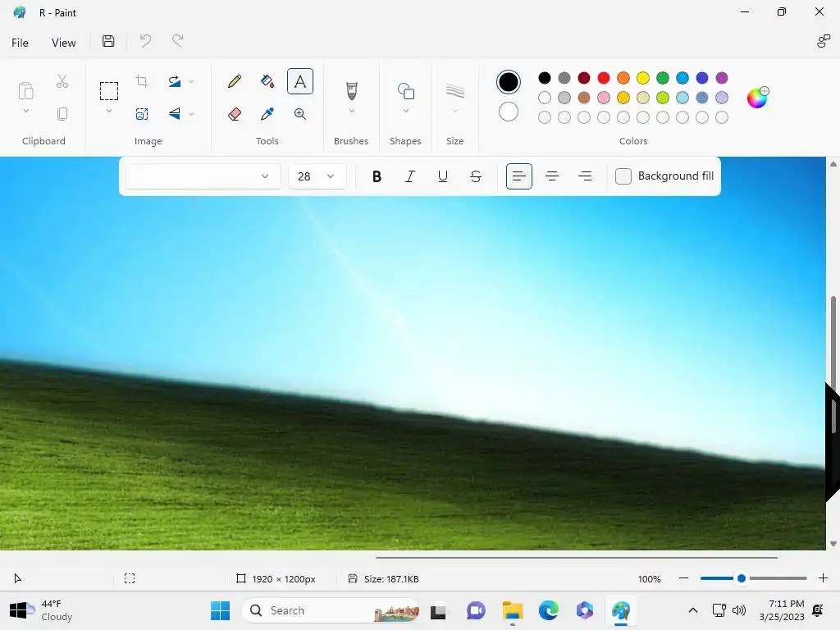Toggle strikethrough text formatting

coord(476,176)
